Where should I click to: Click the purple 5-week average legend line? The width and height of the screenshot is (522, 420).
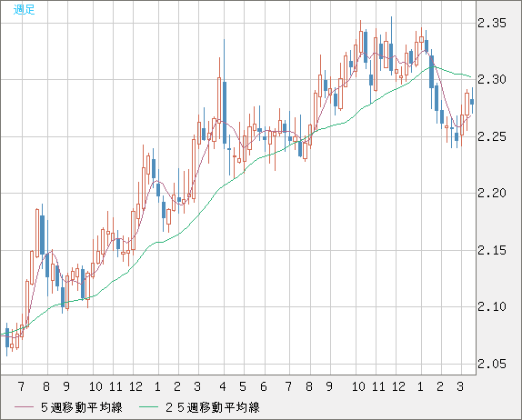(x=24, y=407)
